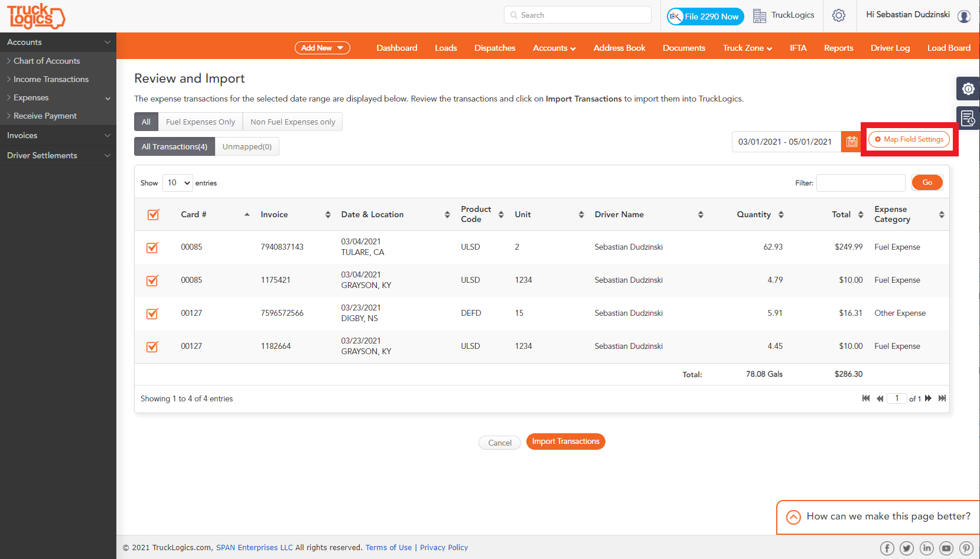
Task: Open the Loads menu item
Action: (x=446, y=48)
